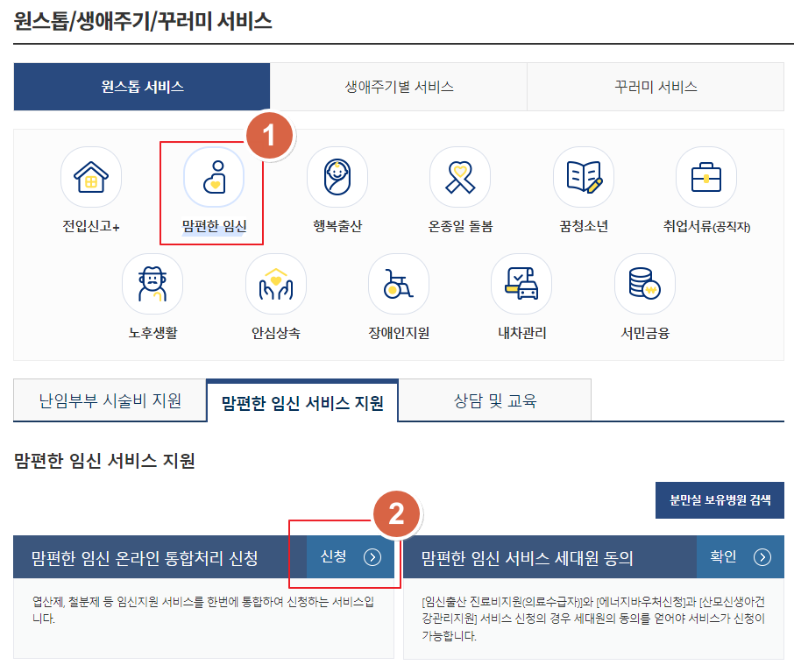Click the 분만실 보유병원 검색 button
This screenshot has width=794, height=672.
[720, 500]
